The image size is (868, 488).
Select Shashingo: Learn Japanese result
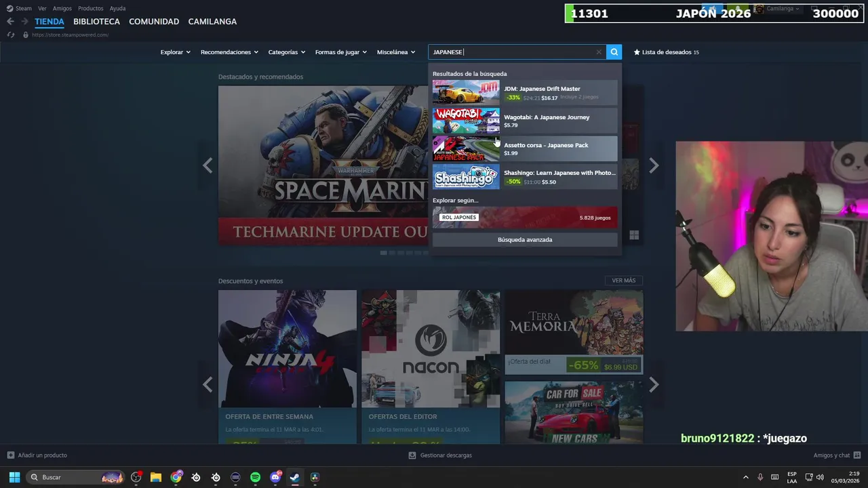pyautogui.click(x=525, y=177)
